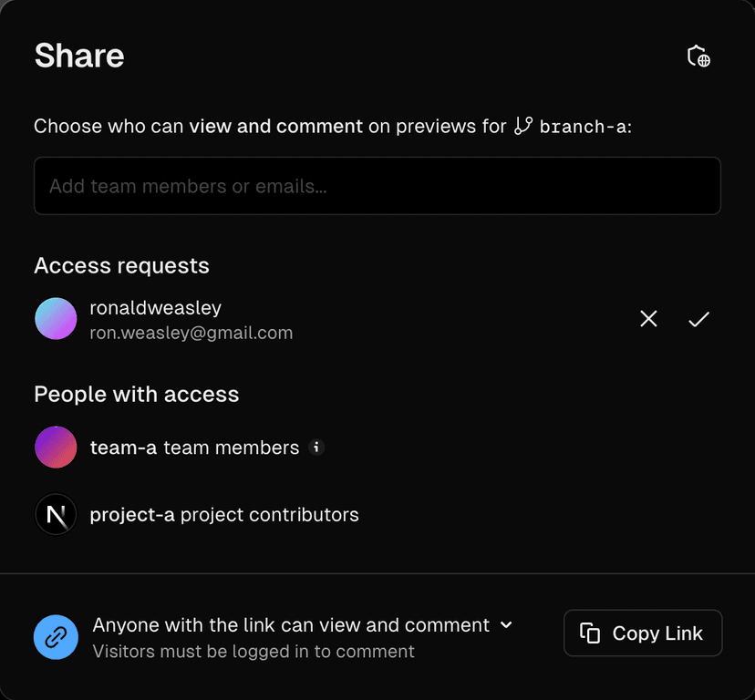
Task: Click the 'Add team members or emails' field
Action: pyautogui.click(x=377, y=186)
